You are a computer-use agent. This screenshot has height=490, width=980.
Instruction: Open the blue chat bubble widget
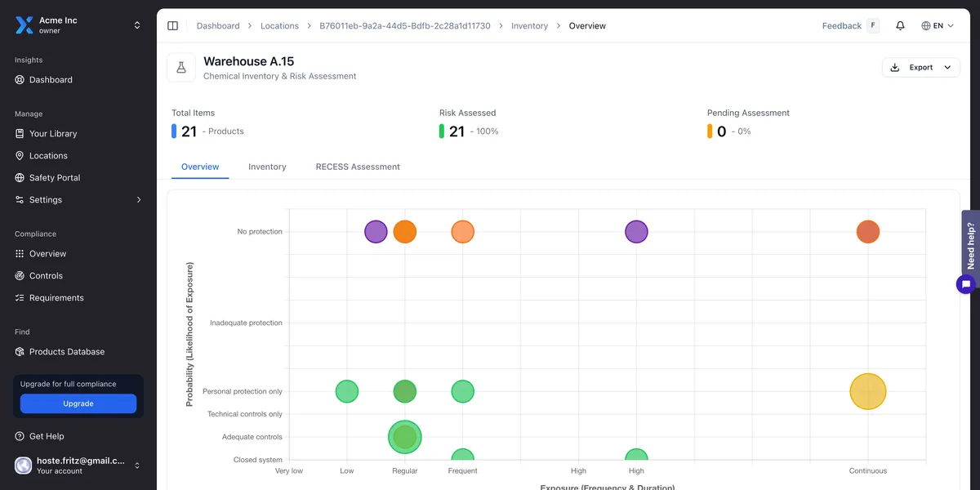[966, 284]
